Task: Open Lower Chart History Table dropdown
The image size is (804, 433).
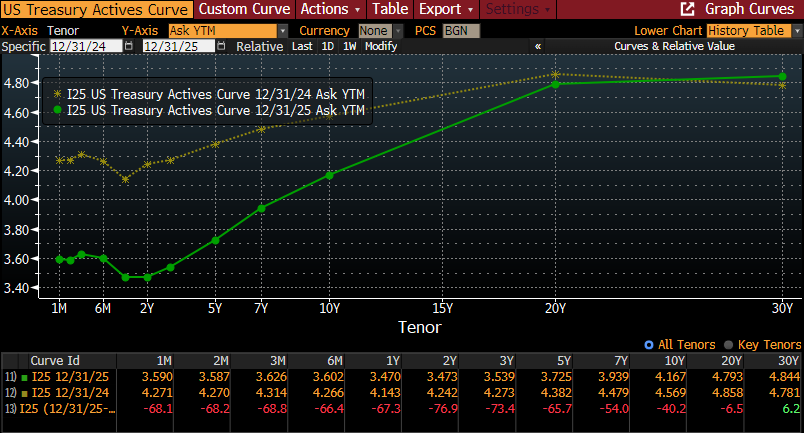Action: [x=790, y=32]
